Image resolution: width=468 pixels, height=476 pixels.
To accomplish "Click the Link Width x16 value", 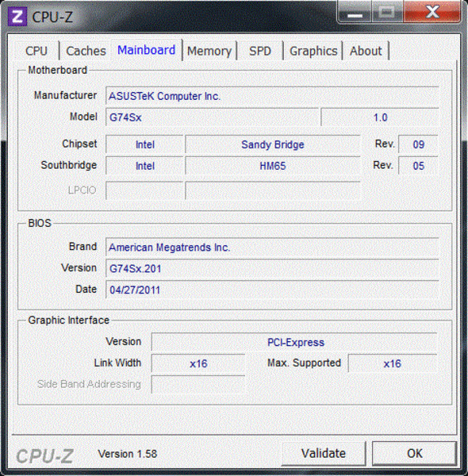I will 198,363.
